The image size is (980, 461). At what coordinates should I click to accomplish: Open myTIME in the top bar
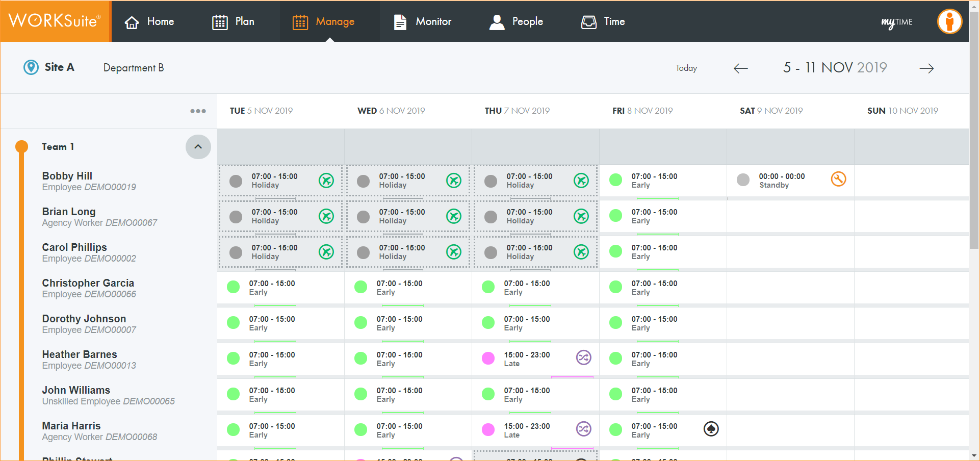click(896, 22)
